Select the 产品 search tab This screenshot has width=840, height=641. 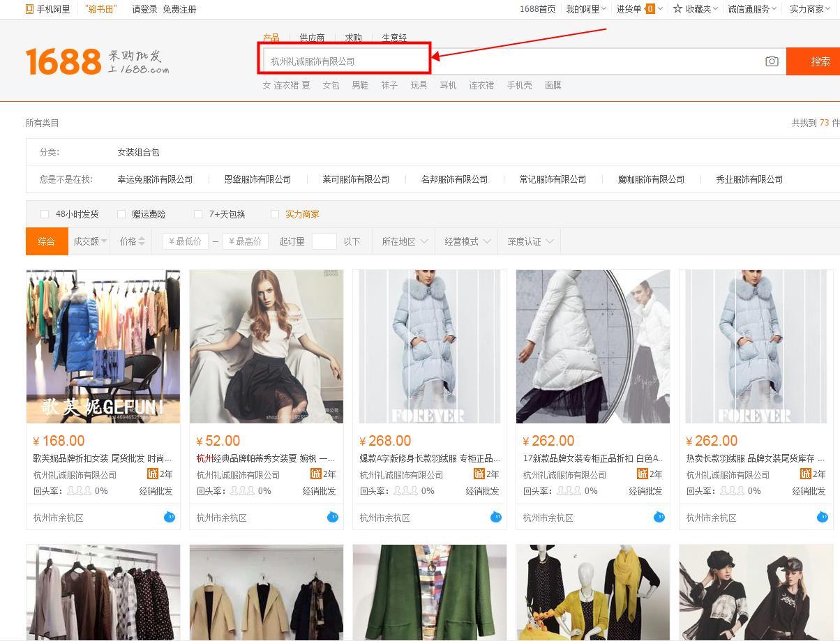(271, 38)
